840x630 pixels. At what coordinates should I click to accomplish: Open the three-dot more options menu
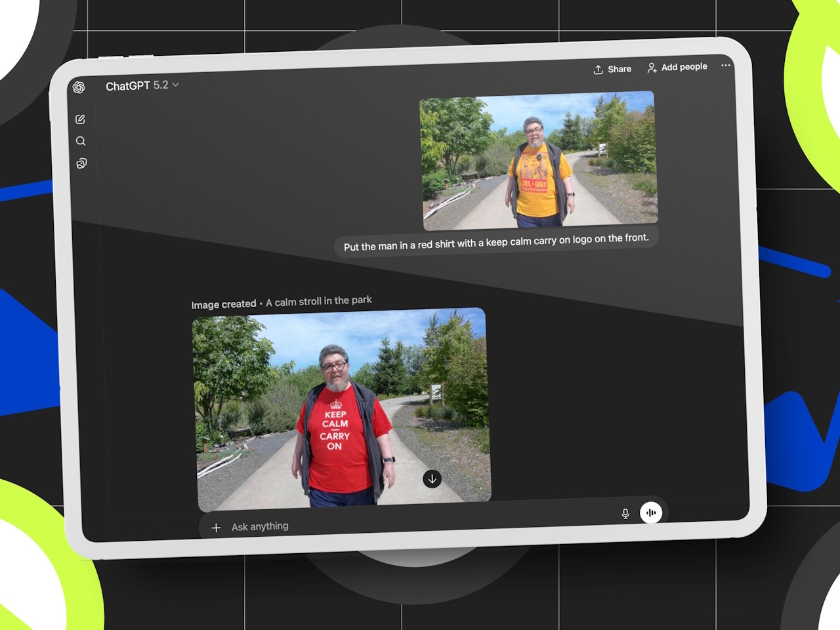click(x=725, y=66)
